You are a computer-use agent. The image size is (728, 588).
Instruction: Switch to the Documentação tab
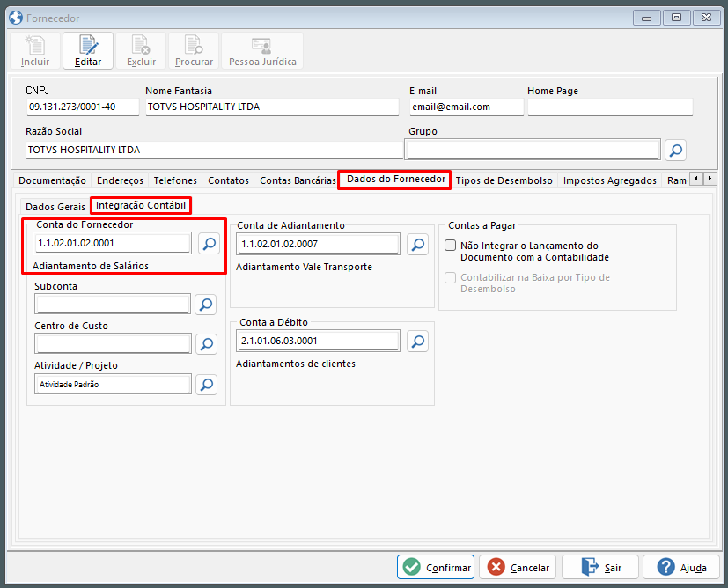(x=53, y=180)
